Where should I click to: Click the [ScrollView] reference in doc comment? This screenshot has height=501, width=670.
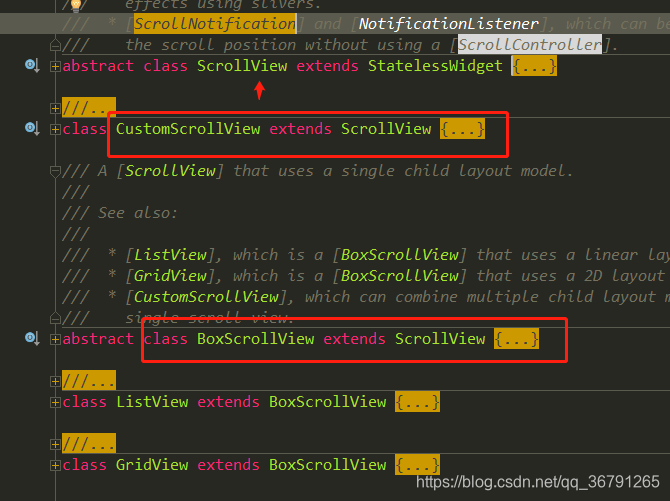(170, 171)
